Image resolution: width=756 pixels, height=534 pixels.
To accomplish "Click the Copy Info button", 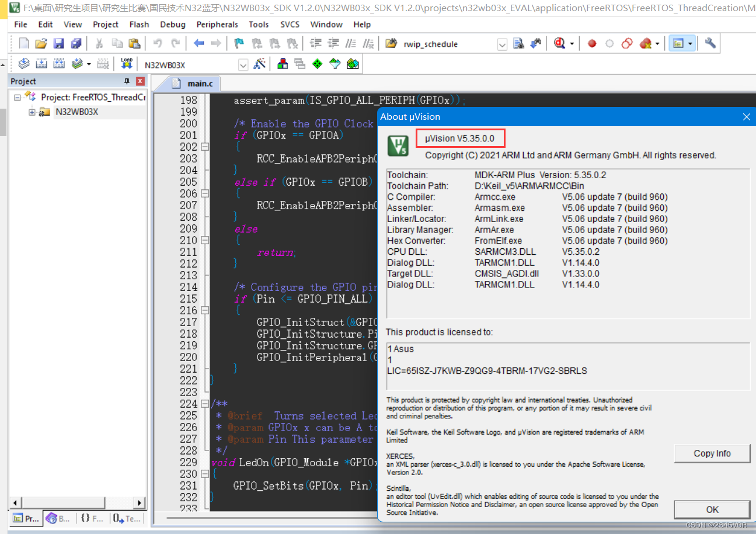I will point(712,453).
